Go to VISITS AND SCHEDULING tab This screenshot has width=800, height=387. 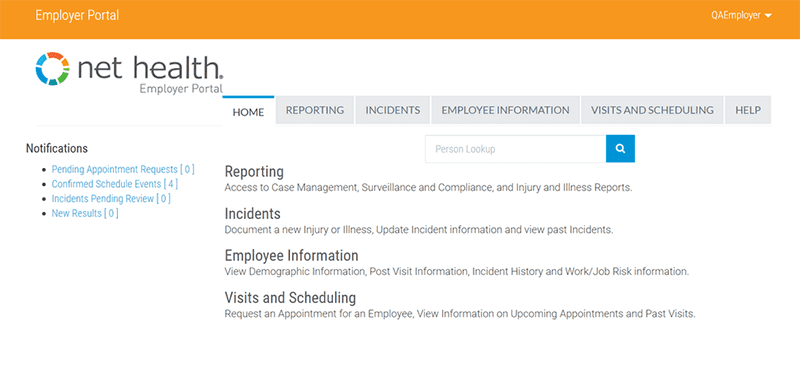pos(652,110)
